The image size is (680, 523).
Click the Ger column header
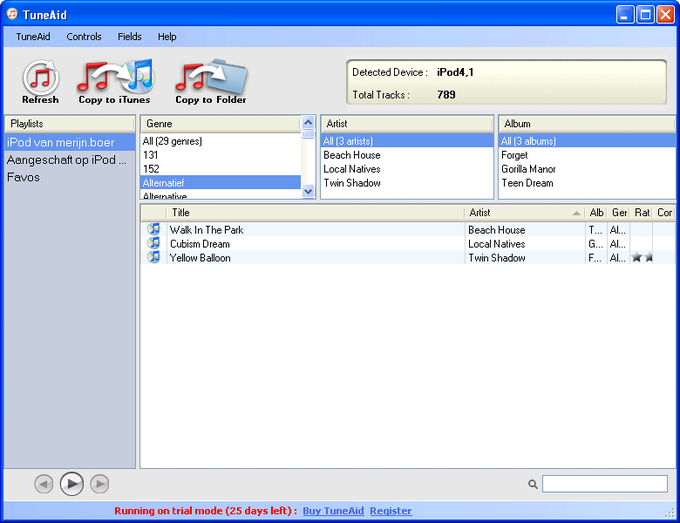pyautogui.click(x=619, y=212)
